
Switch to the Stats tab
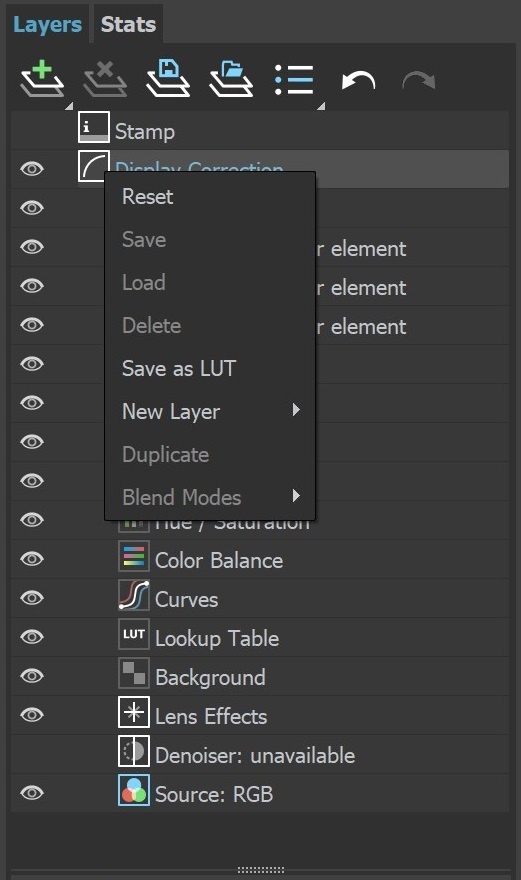click(x=128, y=24)
